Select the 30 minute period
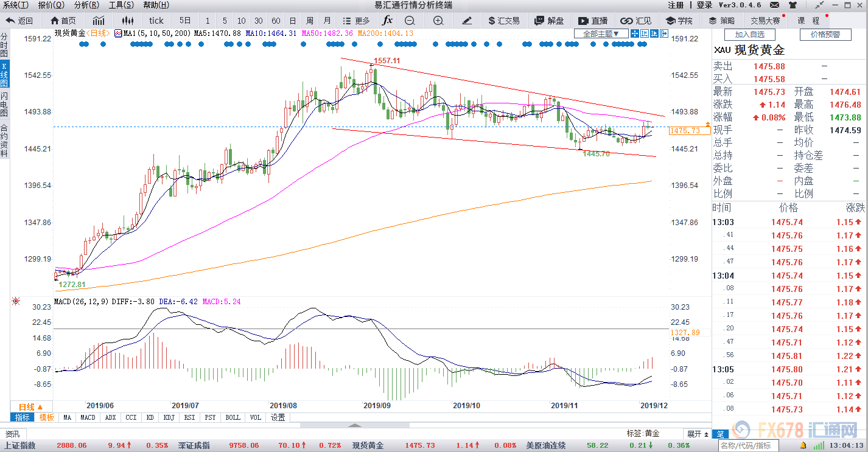The image size is (868, 452). coord(259,21)
